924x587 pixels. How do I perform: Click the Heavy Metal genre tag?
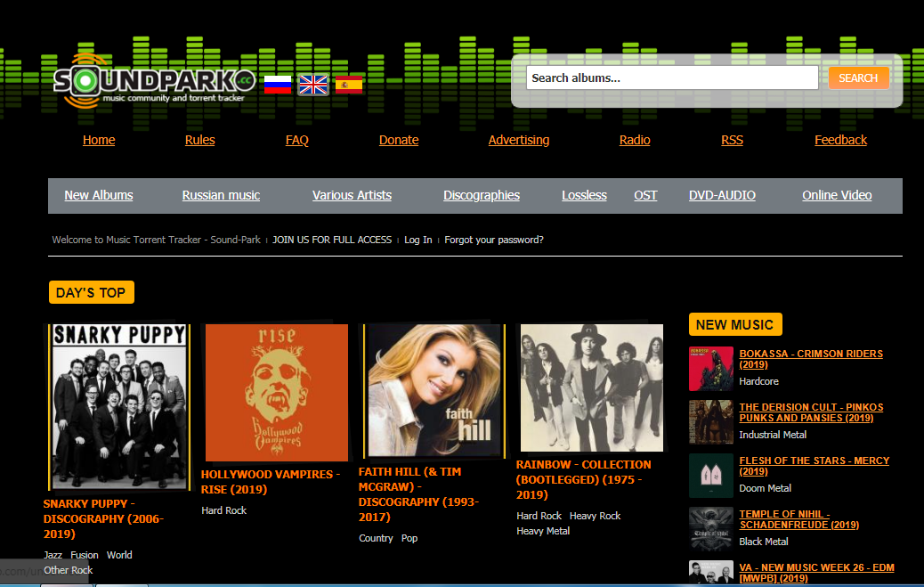[543, 531]
